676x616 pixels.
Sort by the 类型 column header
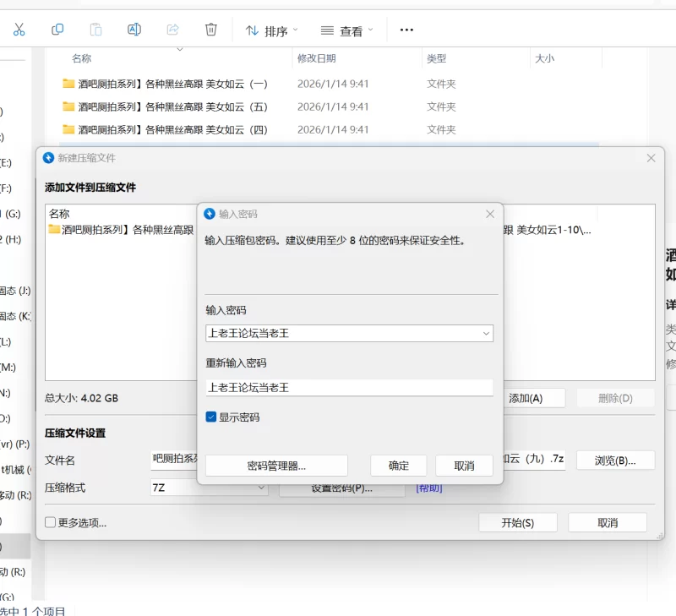(436, 58)
